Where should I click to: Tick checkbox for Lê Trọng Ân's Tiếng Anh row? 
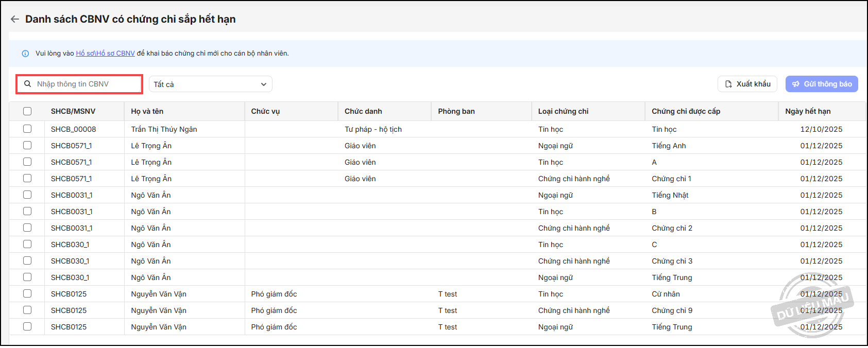(27, 146)
